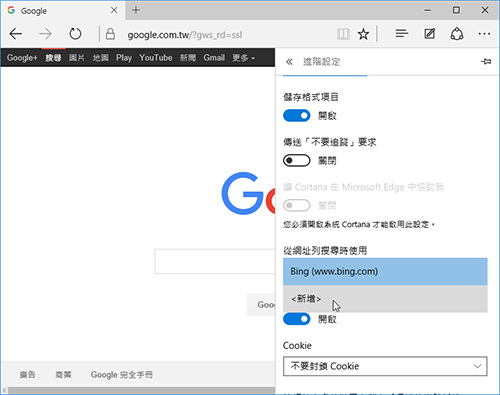
Task: Expand the 更多 menu in Google bar
Action: pos(243,58)
